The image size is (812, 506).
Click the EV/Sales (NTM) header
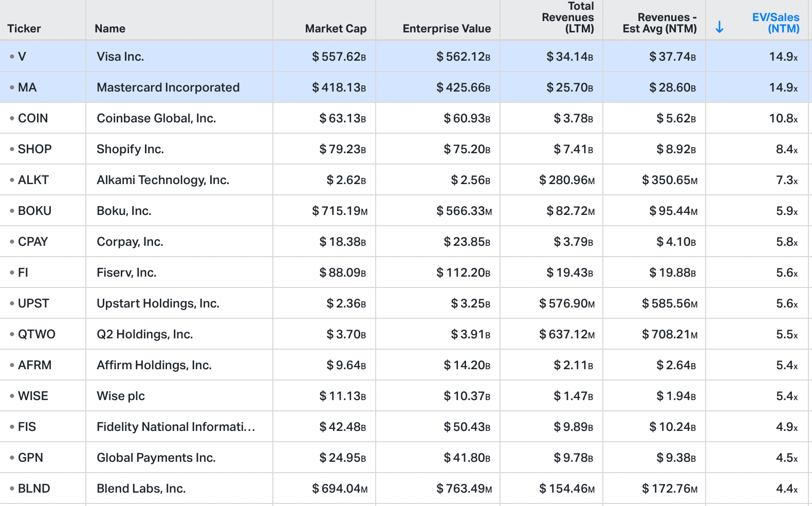[776, 23]
